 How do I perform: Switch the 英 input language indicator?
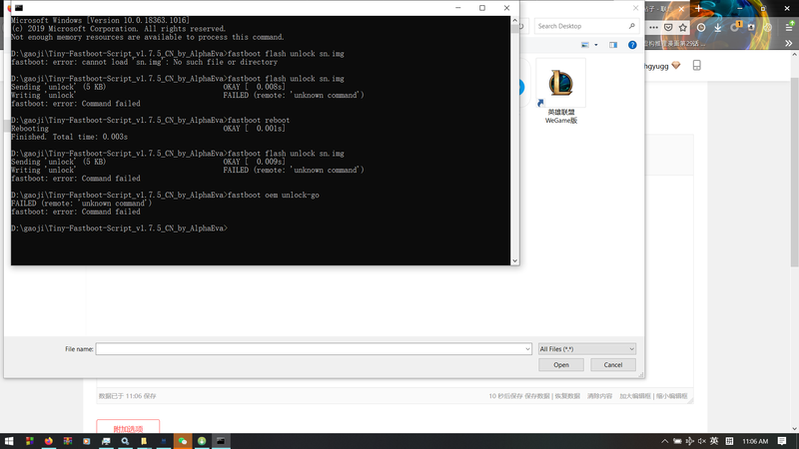point(713,441)
